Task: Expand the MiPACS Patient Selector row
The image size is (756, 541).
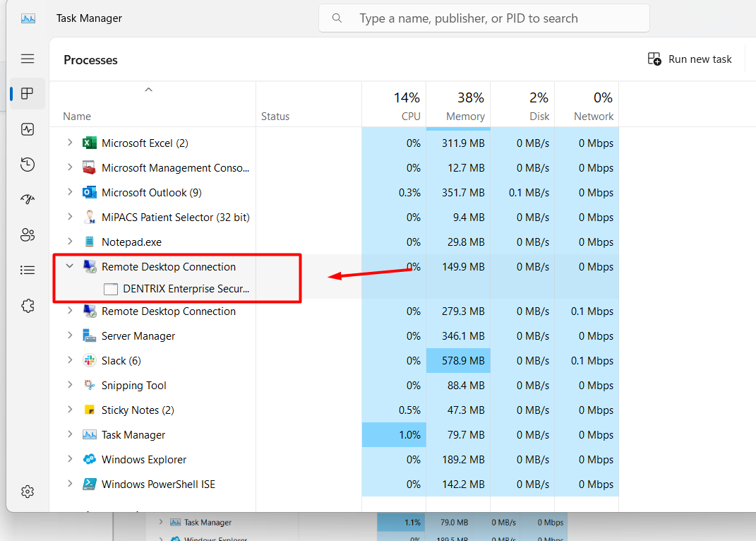Action: pos(70,216)
